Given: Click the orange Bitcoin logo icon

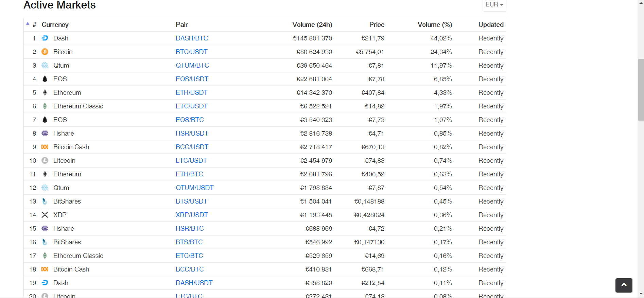Looking at the screenshot, I should coord(45,52).
